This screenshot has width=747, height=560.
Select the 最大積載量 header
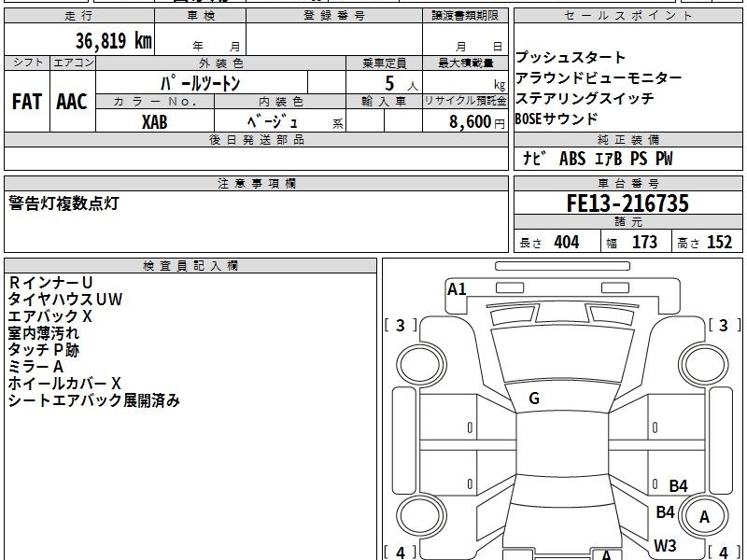pos(465,63)
